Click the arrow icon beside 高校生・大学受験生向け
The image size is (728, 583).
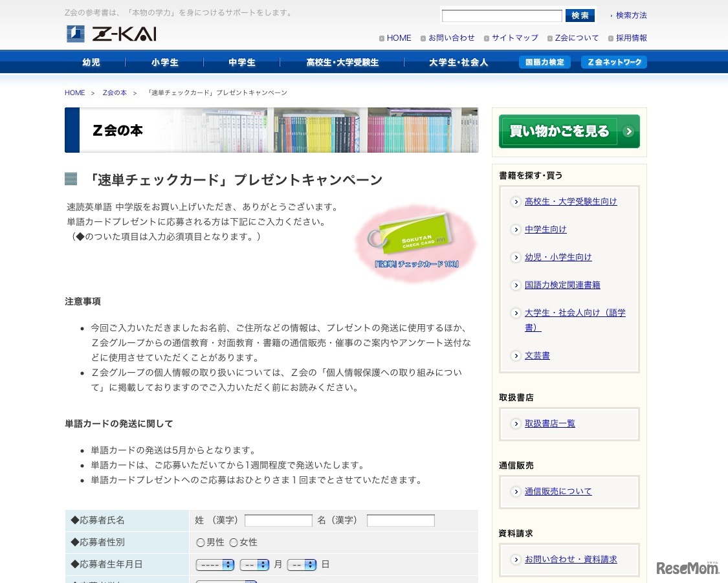516,201
